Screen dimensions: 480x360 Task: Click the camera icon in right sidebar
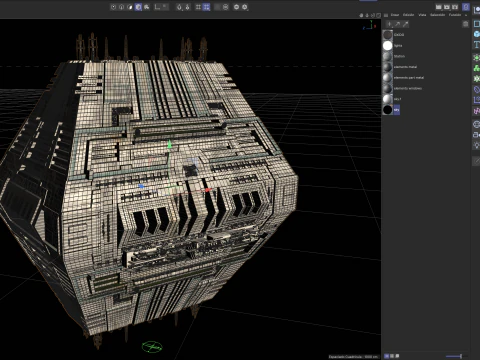[x=477, y=135]
